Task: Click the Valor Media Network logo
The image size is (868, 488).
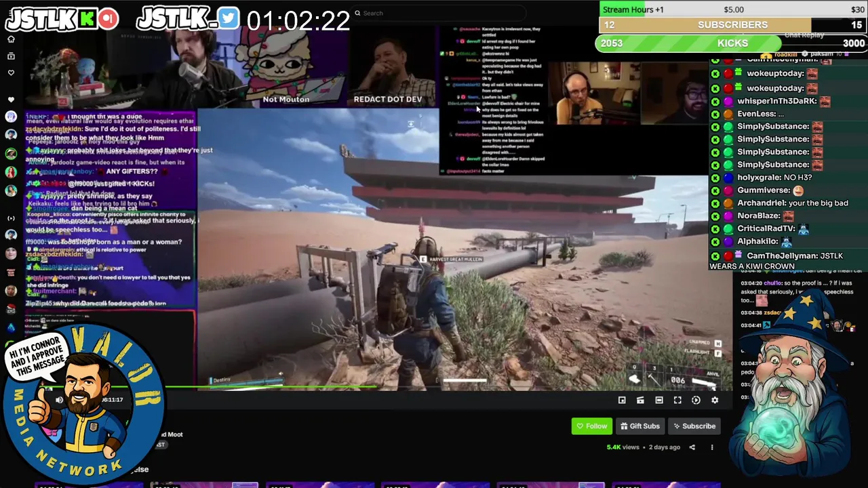Action: coord(83,405)
